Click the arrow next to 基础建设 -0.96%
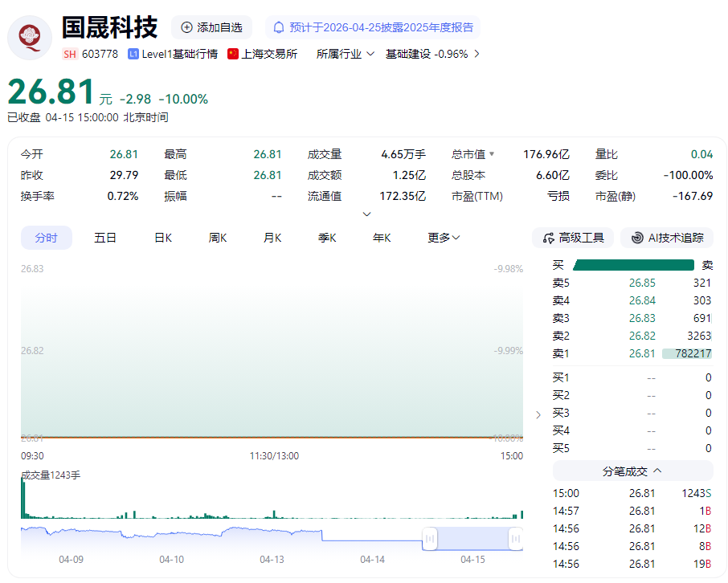Image resolution: width=728 pixels, height=583 pixels. point(476,54)
